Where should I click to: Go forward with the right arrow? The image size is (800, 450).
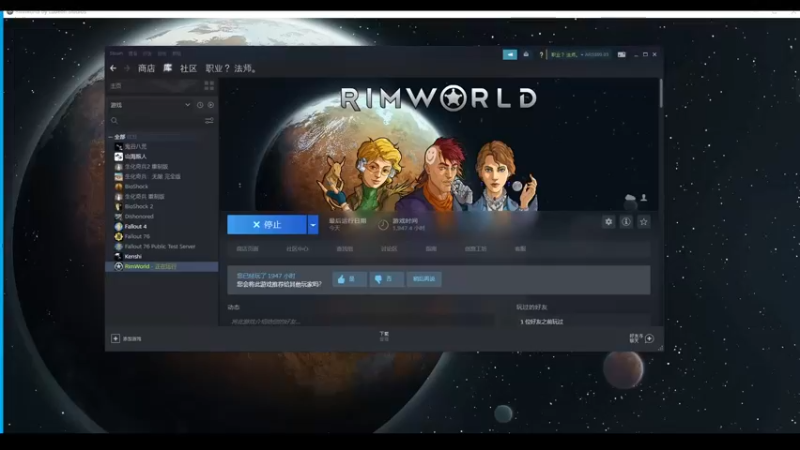pos(127,68)
